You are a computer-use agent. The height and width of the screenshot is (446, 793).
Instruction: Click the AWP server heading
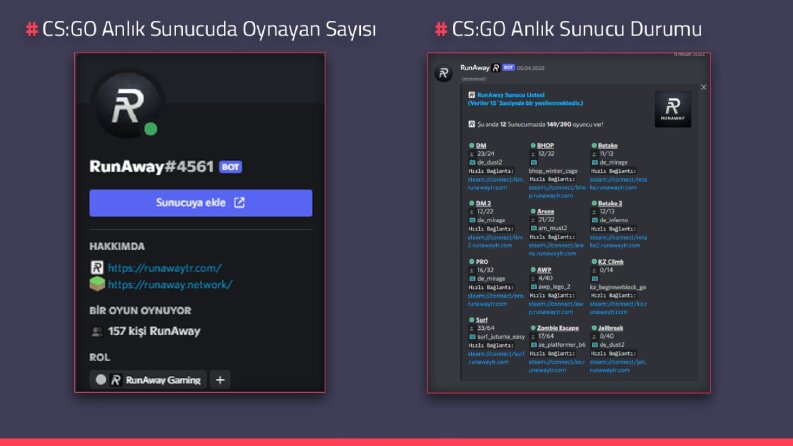(544, 270)
